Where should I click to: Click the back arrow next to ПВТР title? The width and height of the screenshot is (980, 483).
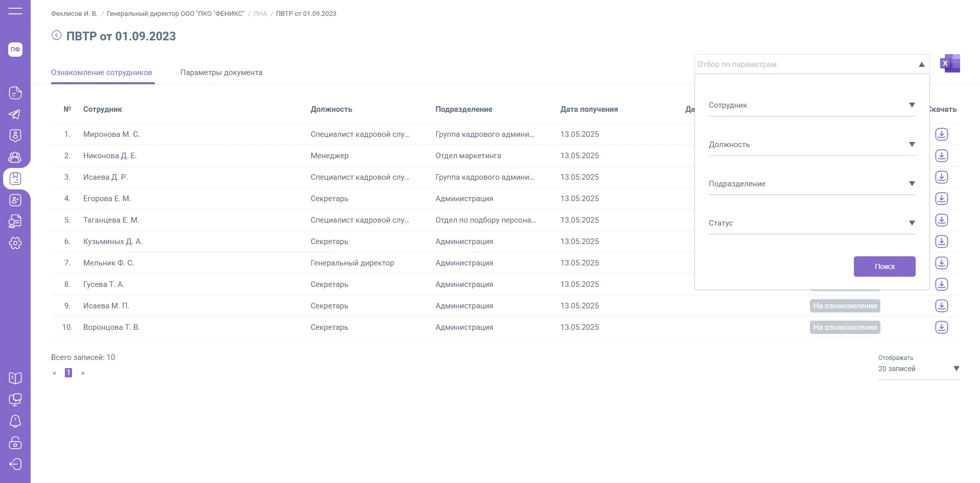tap(56, 35)
